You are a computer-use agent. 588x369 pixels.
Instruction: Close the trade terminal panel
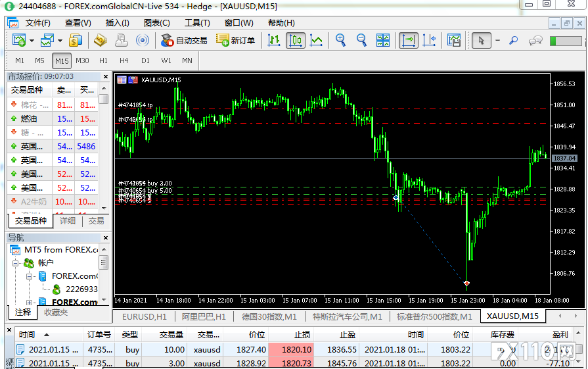point(9,330)
